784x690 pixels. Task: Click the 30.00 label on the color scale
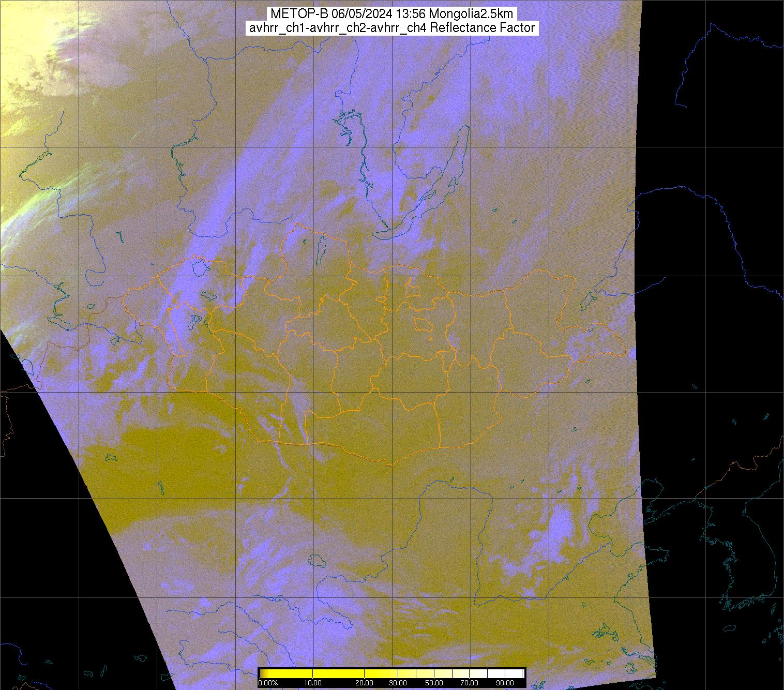click(398, 683)
